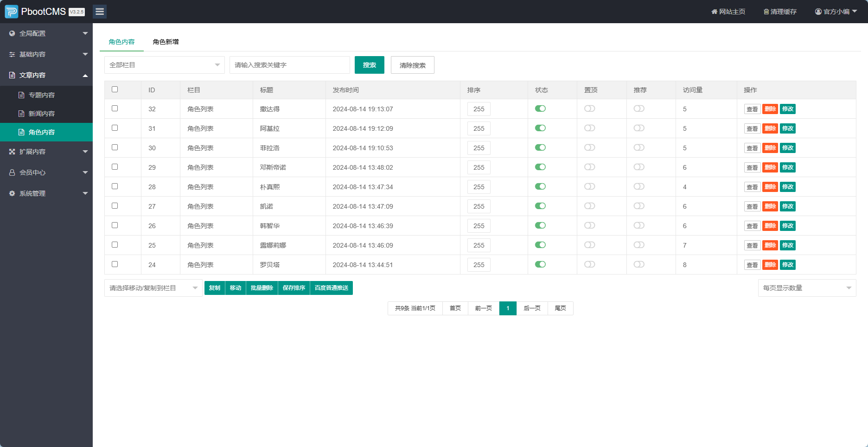Toggle the 状态 switch for 撒达得
Screen dimensions: 868x447
tap(540, 109)
